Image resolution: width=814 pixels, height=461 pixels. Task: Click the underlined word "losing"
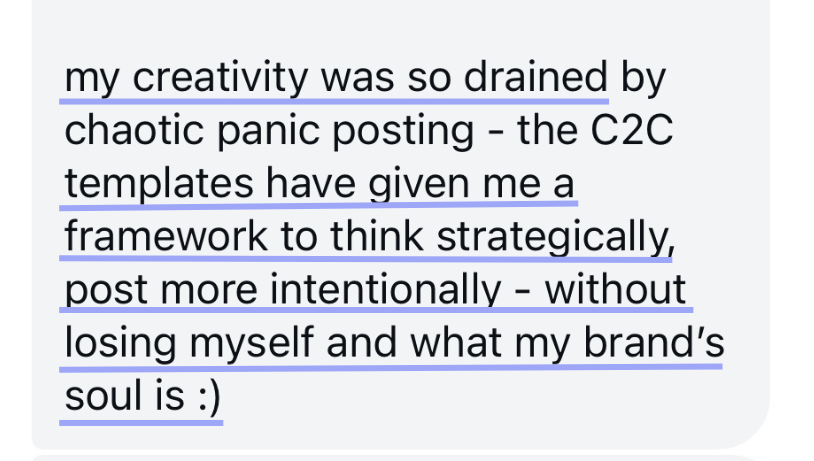coord(120,343)
